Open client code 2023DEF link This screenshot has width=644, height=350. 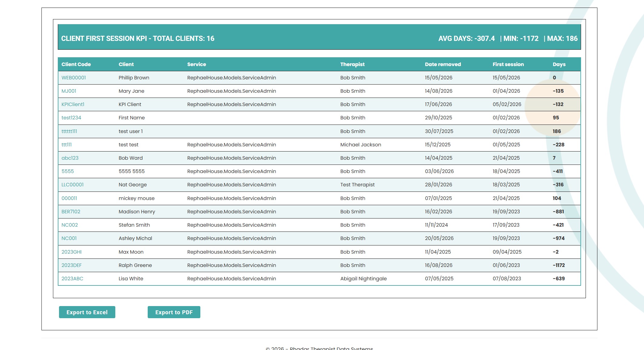71,265
